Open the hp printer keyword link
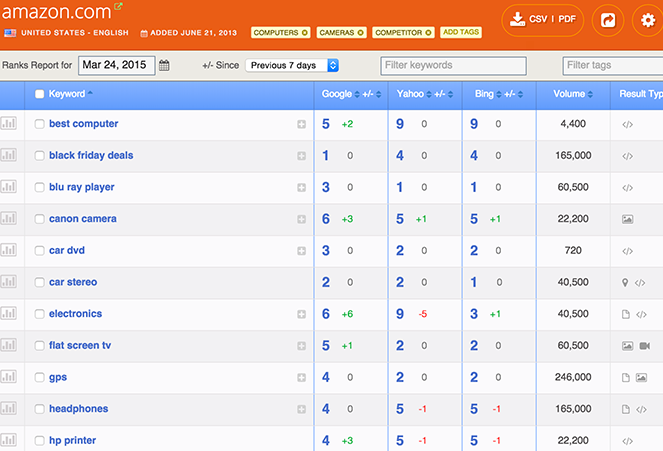The width and height of the screenshot is (663, 451). tap(72, 441)
